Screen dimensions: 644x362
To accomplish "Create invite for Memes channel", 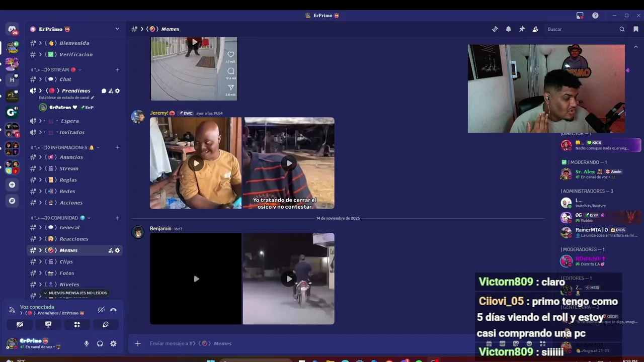I will pyautogui.click(x=111, y=250).
